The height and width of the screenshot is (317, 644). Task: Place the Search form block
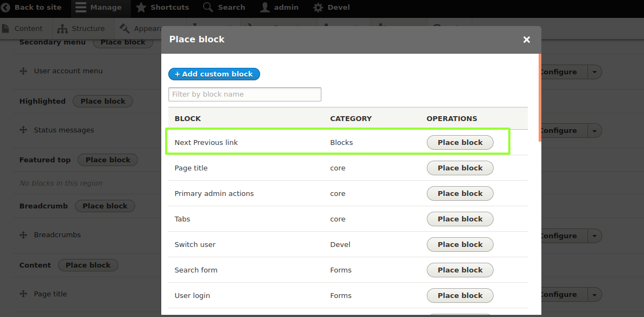[x=460, y=270]
